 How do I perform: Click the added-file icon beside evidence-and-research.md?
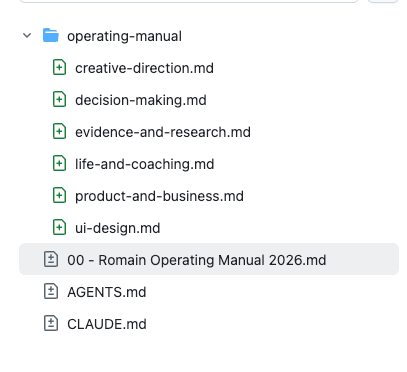(x=59, y=131)
